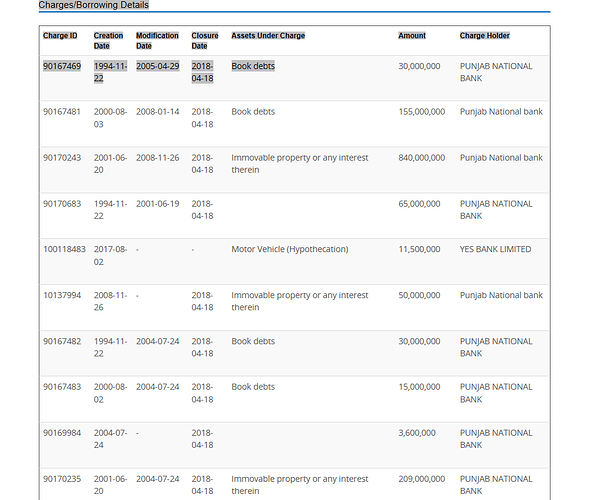Viewport: 598px width, 500px height.
Task: Click the 155,000,000 amount cell
Action: point(422,112)
